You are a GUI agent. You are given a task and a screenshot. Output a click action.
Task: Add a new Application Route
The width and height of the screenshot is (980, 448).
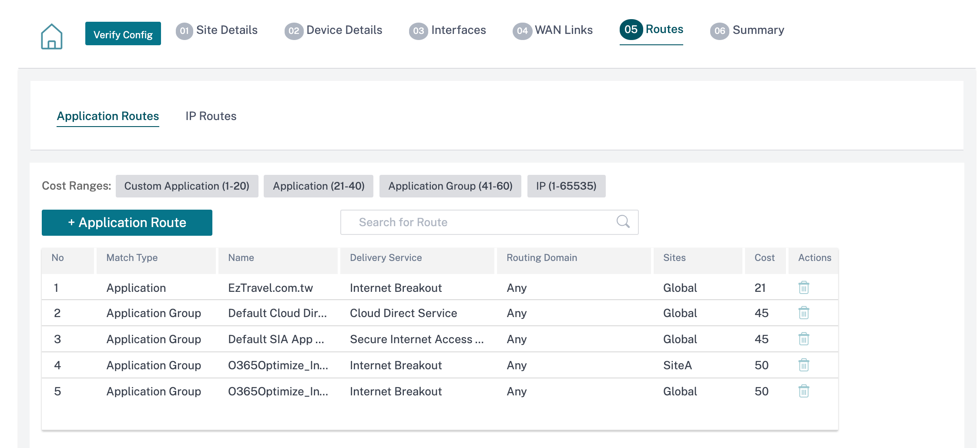point(127,223)
